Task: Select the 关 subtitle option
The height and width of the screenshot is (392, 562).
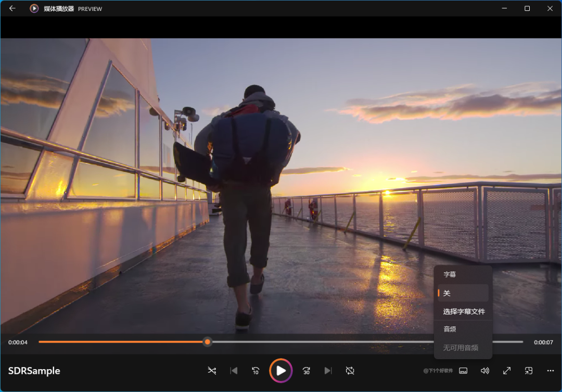Action: click(463, 293)
